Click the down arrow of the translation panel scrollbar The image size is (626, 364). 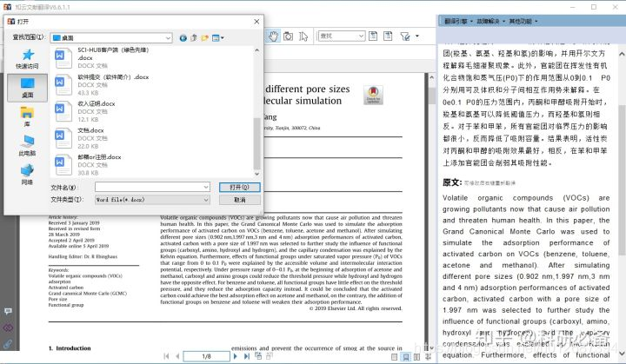point(622,354)
